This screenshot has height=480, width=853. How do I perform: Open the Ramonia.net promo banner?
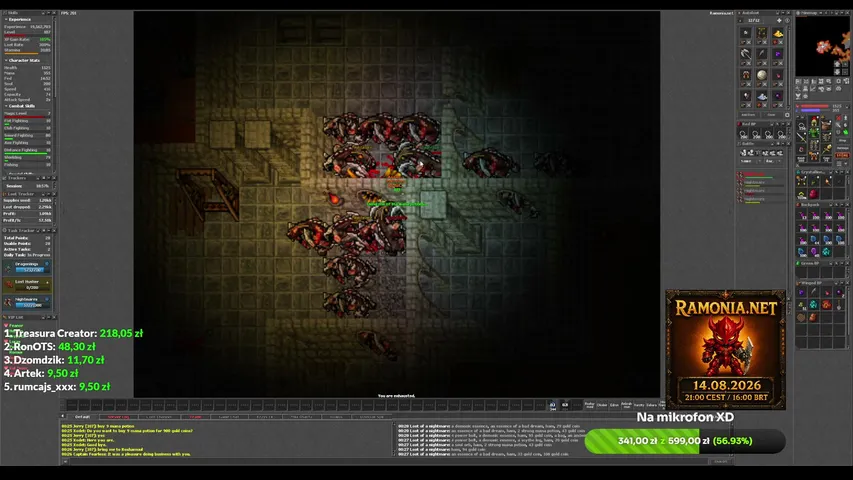tap(726, 349)
